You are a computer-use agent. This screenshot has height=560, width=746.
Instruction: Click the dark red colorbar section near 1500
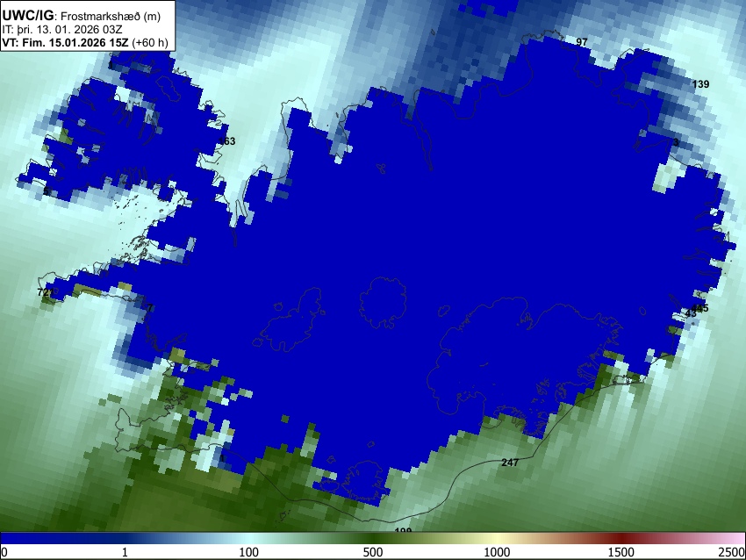620,538
